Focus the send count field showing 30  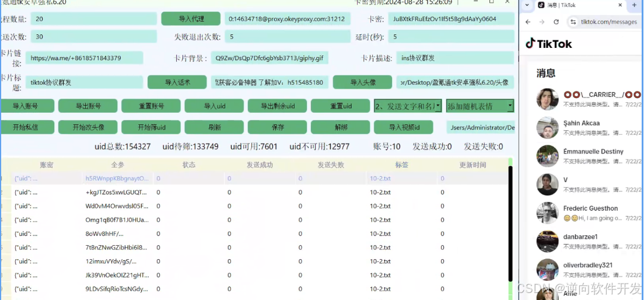(x=94, y=37)
